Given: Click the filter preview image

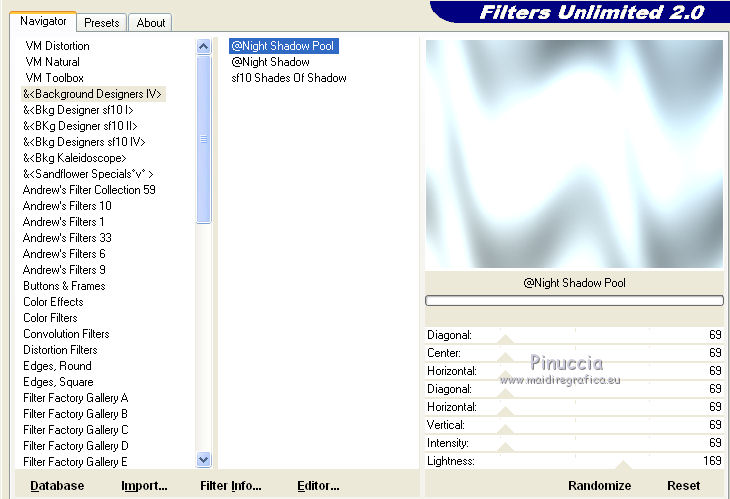Looking at the screenshot, I should click(x=574, y=154).
